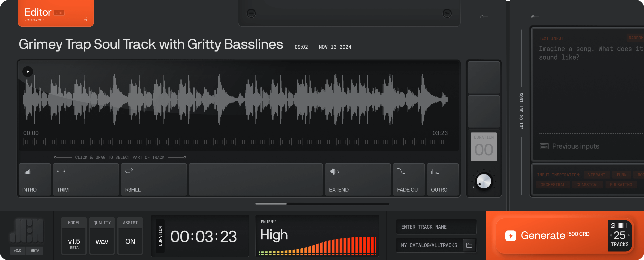
Task: Click the duration rotary knob
Action: click(484, 181)
